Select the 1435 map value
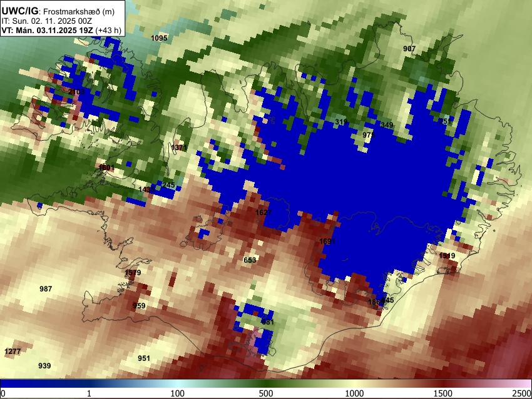This screenshot has height=399, width=532. (146, 189)
